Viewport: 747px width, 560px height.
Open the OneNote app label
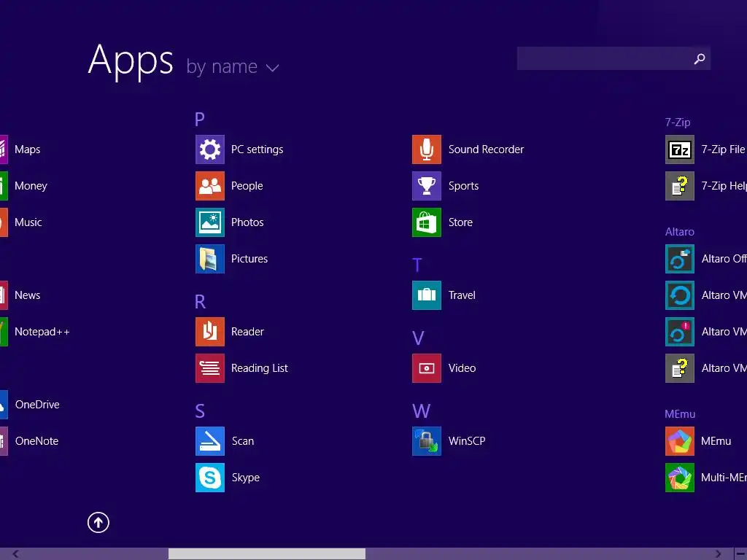pos(36,441)
